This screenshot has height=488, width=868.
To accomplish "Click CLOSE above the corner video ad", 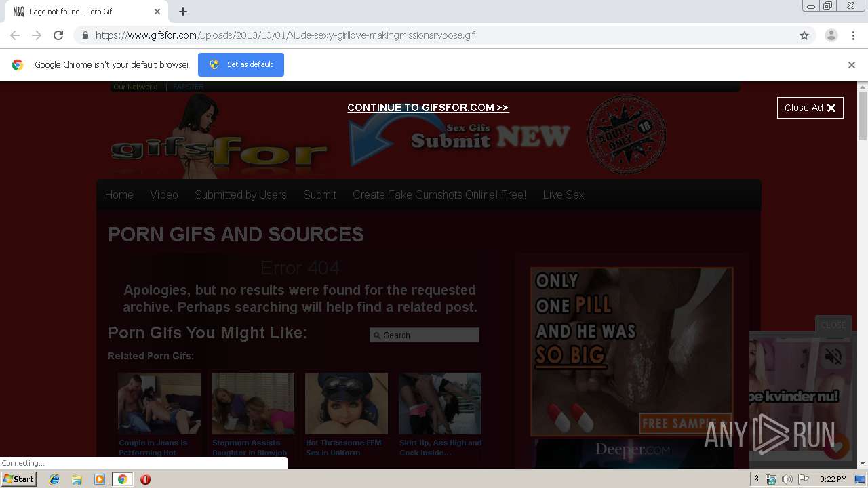I will 833,325.
